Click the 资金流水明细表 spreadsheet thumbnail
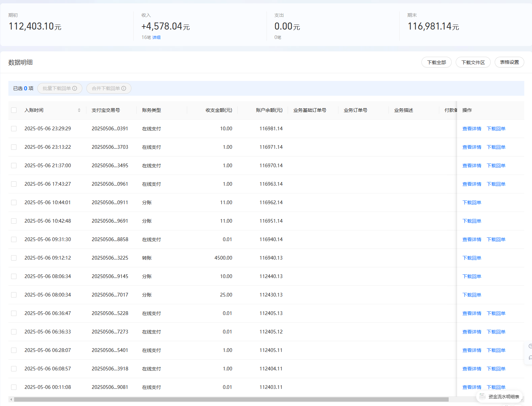 pyautogui.click(x=482, y=396)
